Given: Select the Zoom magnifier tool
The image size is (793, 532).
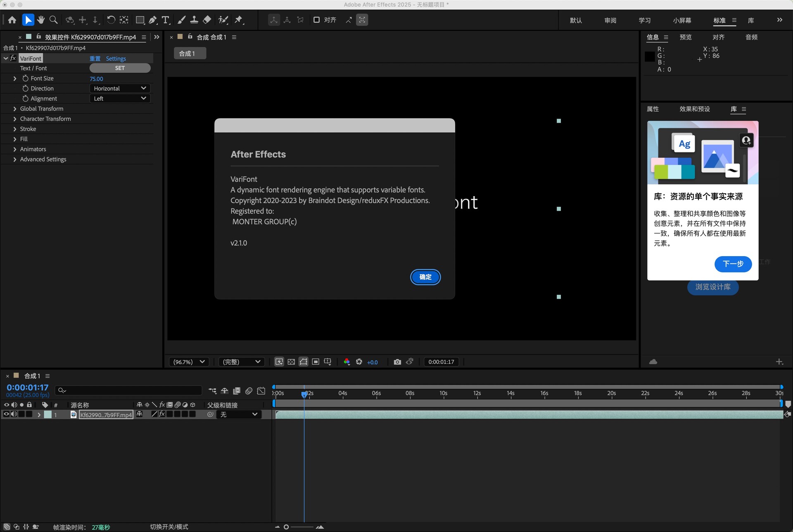Looking at the screenshot, I should (53, 20).
